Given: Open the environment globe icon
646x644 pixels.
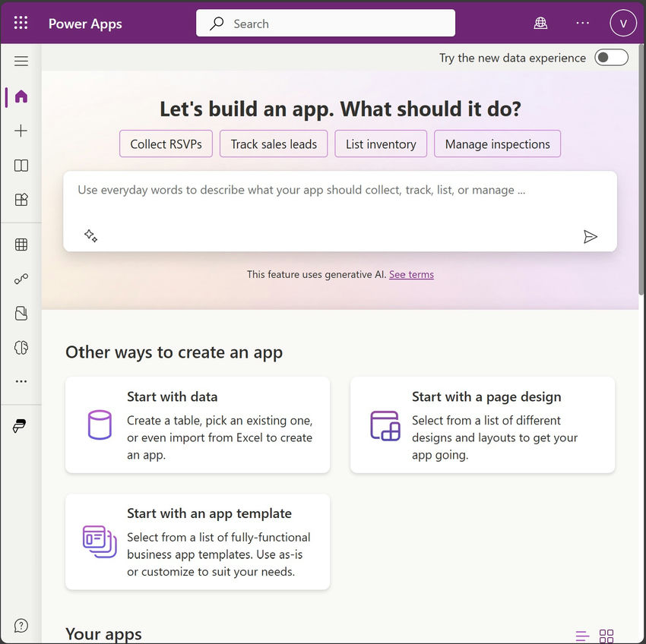Looking at the screenshot, I should pyautogui.click(x=540, y=24).
